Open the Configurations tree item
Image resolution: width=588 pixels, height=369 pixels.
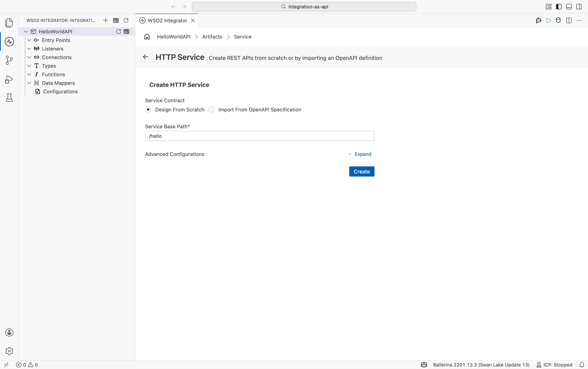(60, 92)
